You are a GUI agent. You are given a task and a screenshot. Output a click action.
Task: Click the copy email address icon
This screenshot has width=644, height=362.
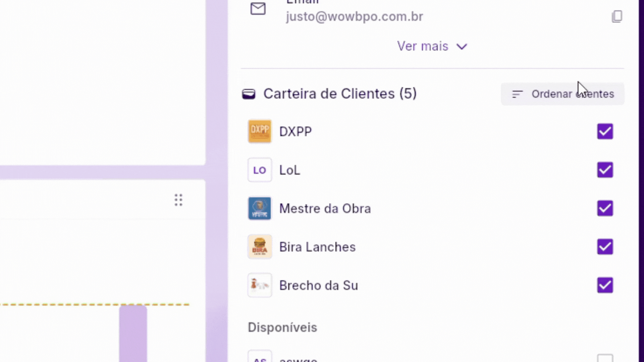[618, 16]
